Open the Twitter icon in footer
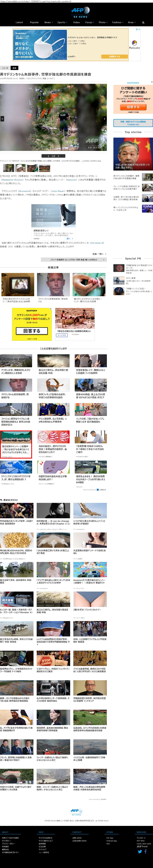Screen dimensions: 153x868 (x=140, y=852)
